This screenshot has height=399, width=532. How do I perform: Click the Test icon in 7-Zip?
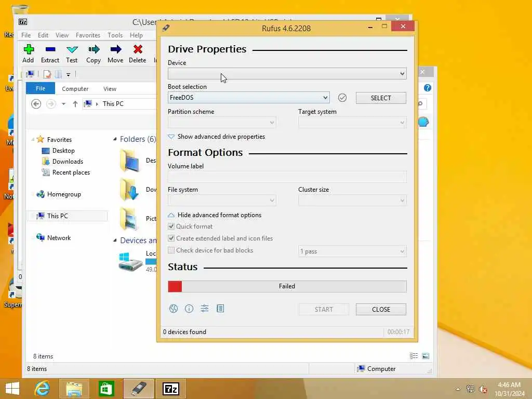tap(72, 49)
